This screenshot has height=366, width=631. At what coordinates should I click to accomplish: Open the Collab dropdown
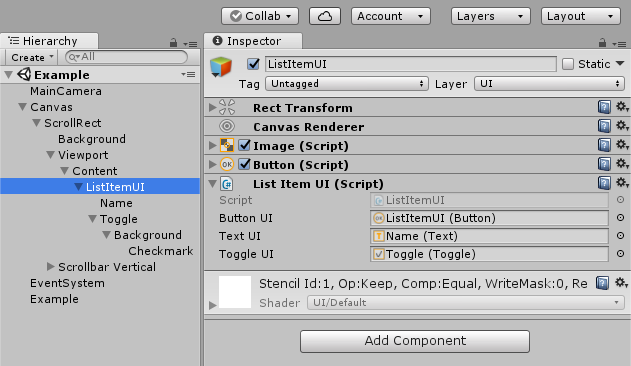260,16
